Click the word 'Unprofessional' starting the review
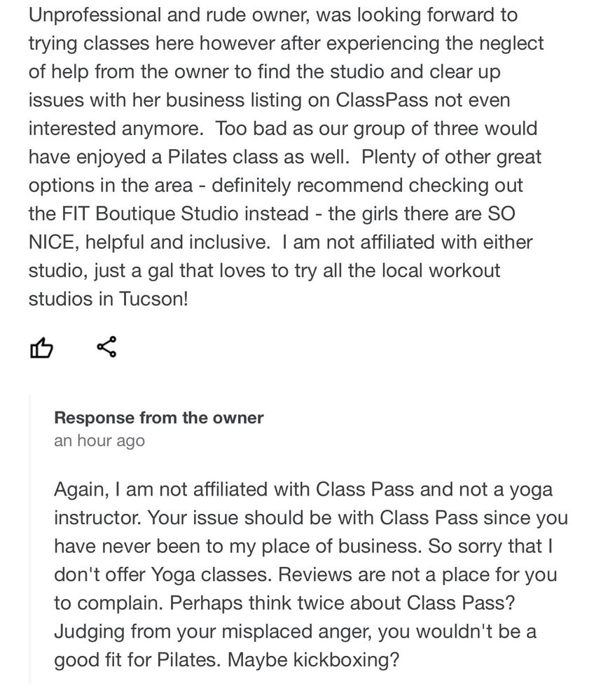Viewport: 608px width, 700px height. (95, 15)
